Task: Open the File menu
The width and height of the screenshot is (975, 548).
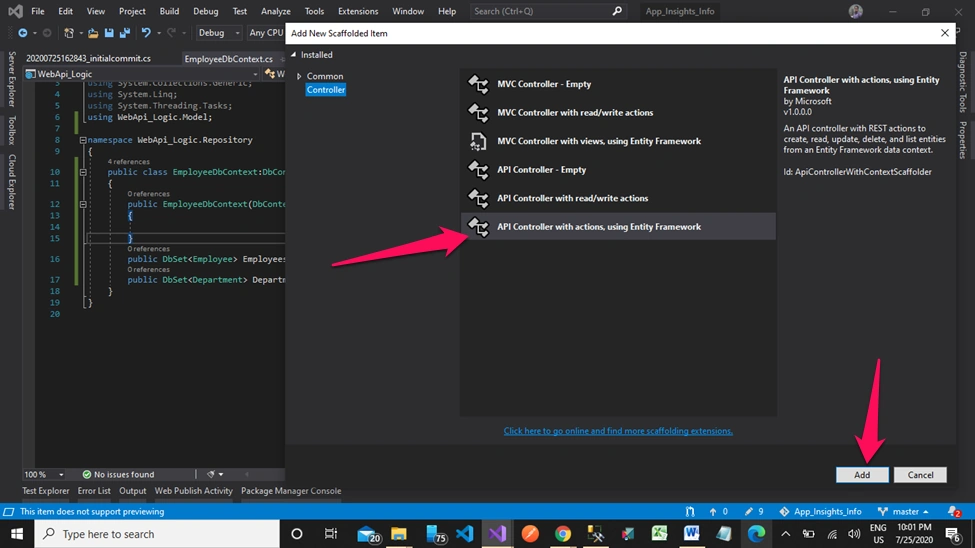Action: tap(38, 11)
